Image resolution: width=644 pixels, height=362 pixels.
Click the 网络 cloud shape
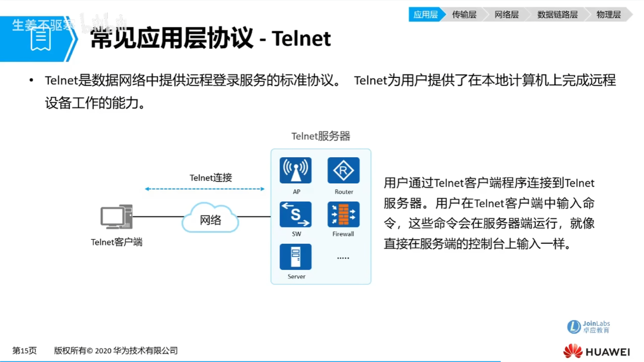click(210, 218)
